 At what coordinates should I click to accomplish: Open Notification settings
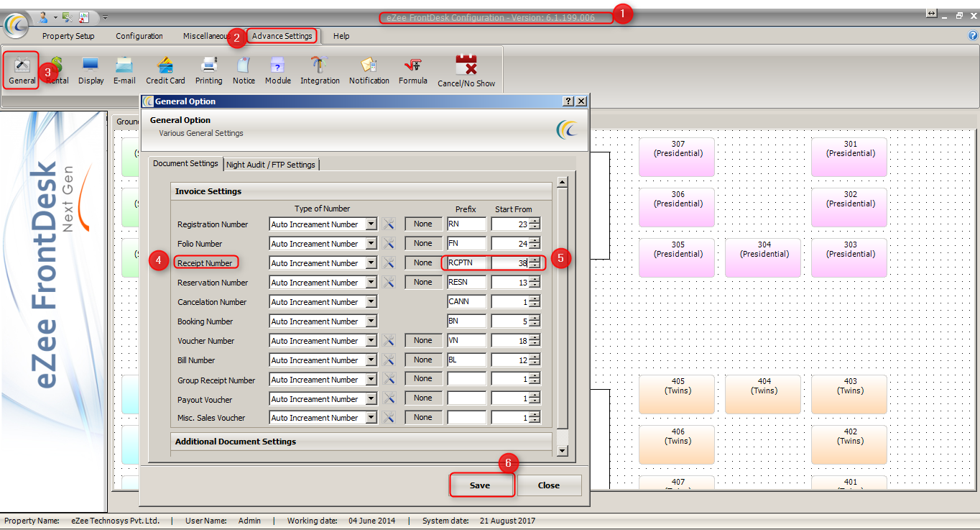[369, 70]
